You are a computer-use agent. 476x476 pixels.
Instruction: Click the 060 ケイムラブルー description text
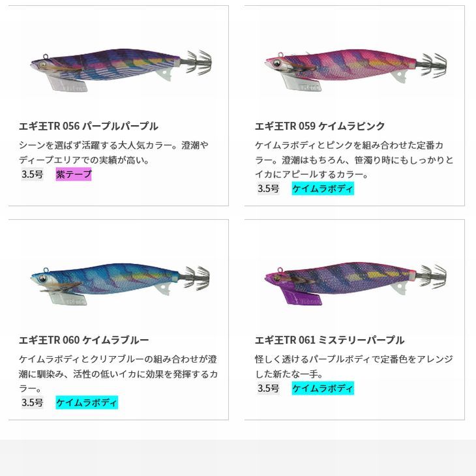tap(118, 374)
